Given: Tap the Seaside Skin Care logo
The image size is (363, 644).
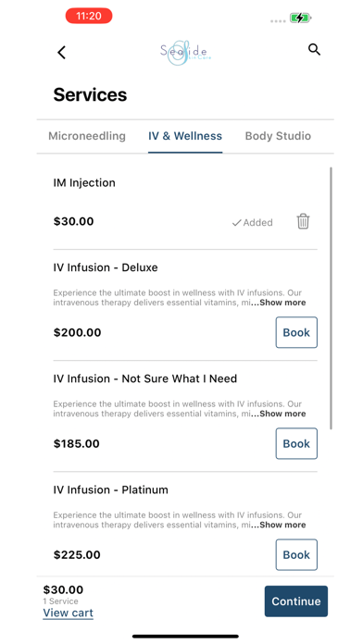Looking at the screenshot, I should tap(186, 53).
